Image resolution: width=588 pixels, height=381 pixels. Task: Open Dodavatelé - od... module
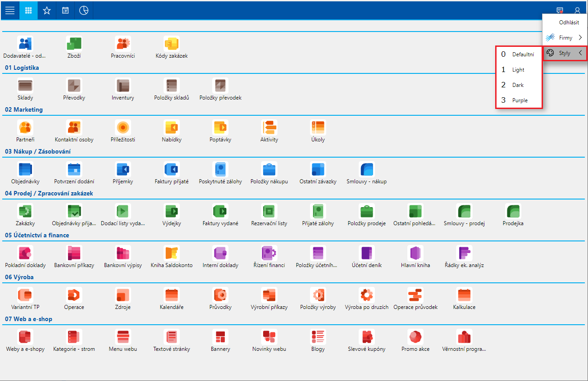25,47
